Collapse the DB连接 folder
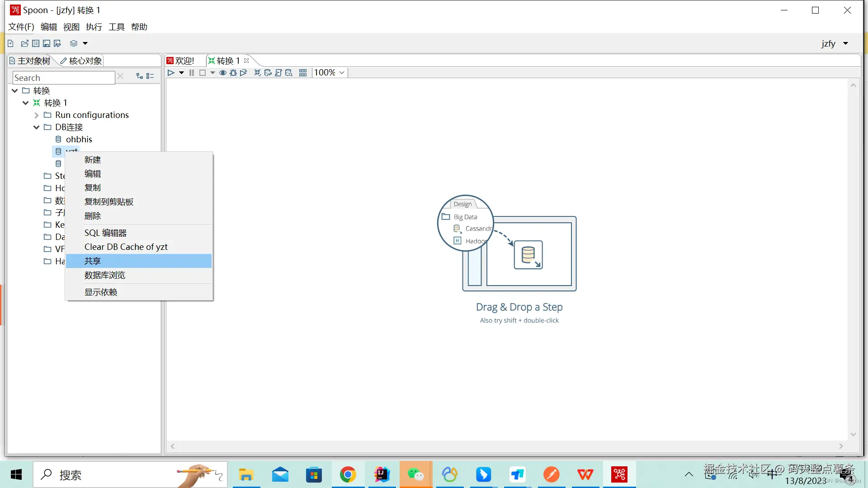The height and width of the screenshot is (488, 868). [x=37, y=127]
